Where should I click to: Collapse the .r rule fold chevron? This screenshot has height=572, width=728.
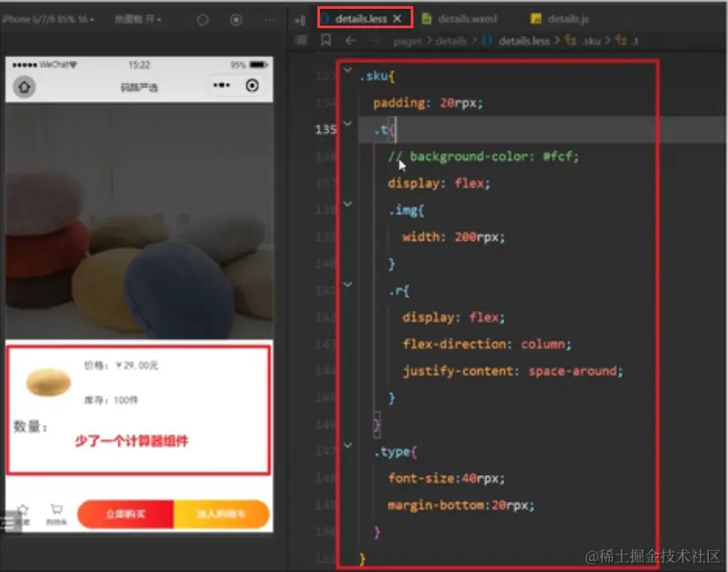click(x=348, y=284)
